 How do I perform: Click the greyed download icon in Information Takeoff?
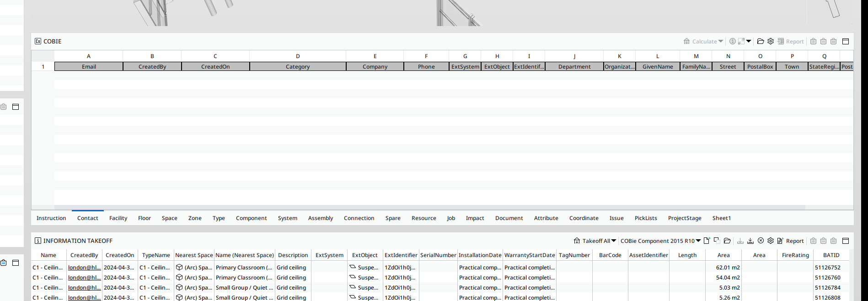[x=740, y=241]
